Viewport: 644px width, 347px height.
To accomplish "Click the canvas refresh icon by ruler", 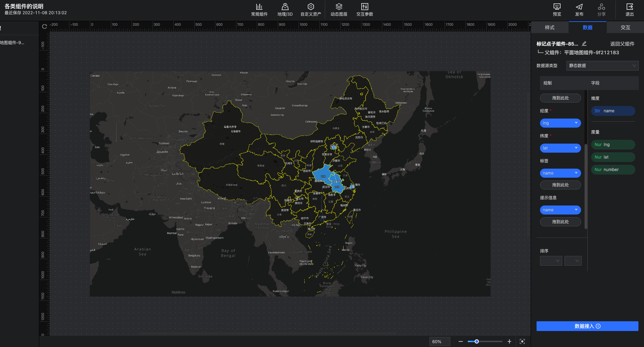I will point(45,26).
